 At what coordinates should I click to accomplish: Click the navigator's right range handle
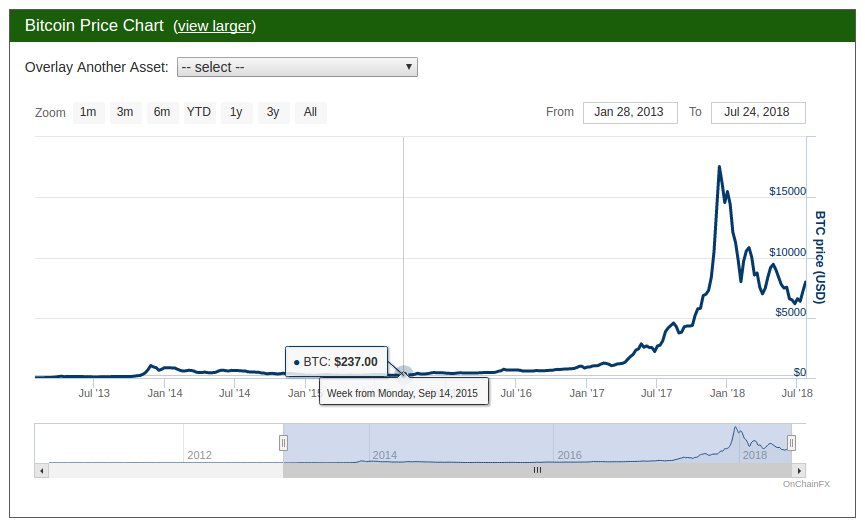click(791, 442)
